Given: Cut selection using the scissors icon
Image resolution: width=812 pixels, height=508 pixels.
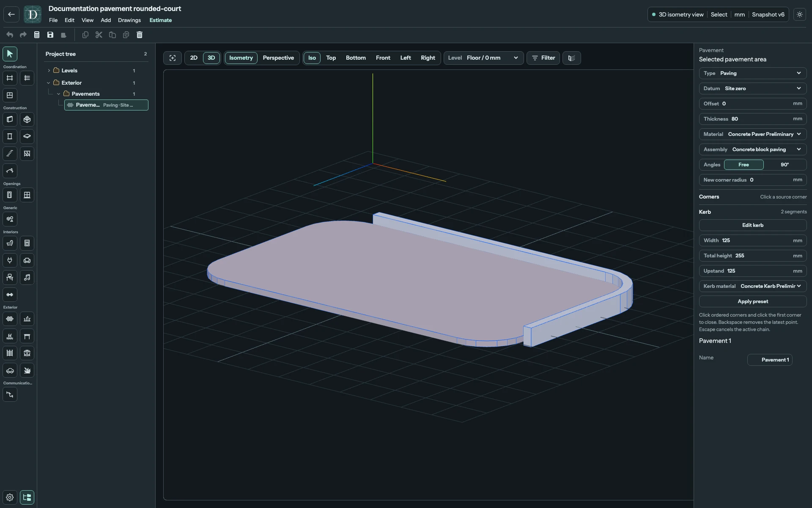Looking at the screenshot, I should click(x=99, y=35).
